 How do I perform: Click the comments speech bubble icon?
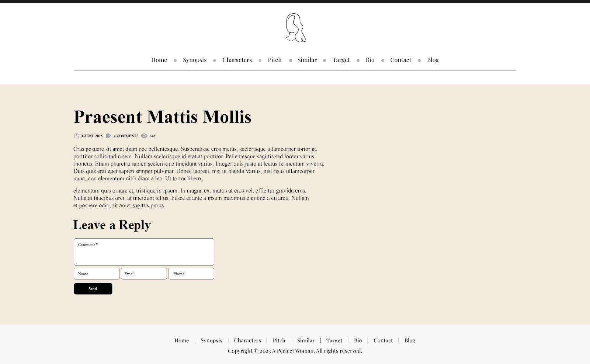point(108,136)
